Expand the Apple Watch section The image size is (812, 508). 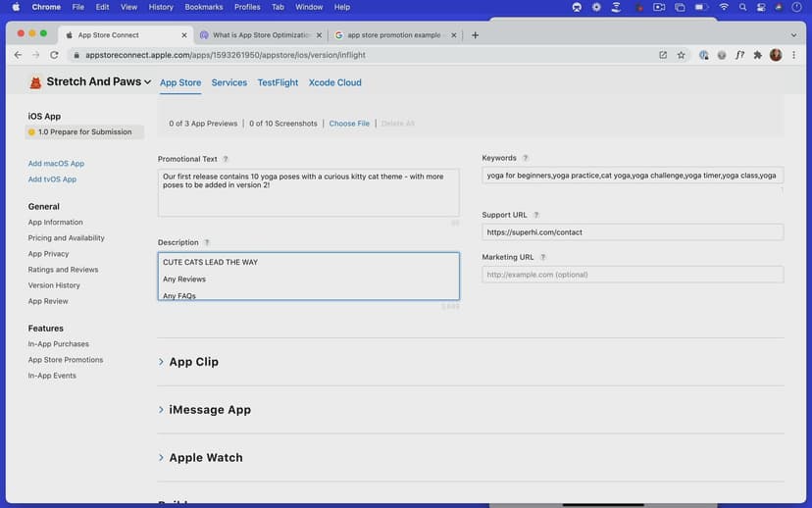tap(205, 458)
